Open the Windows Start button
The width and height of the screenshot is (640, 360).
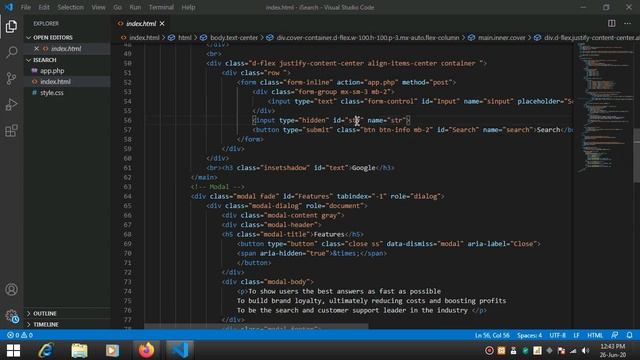tap(13, 351)
